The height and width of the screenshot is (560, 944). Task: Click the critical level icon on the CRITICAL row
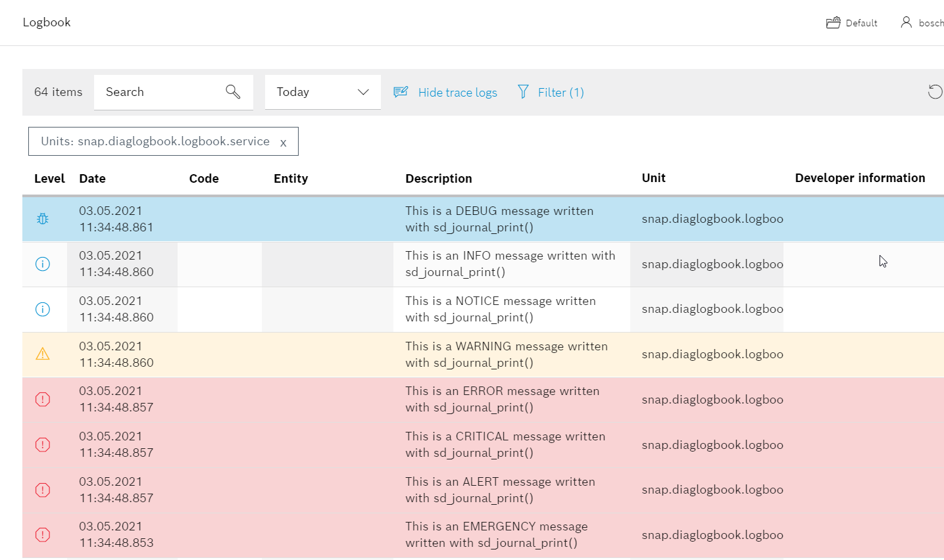[42, 444]
